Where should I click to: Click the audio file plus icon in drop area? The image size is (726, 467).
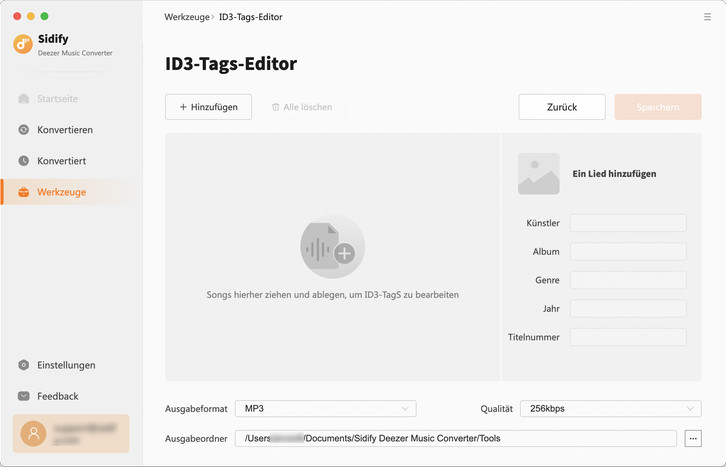point(332,246)
